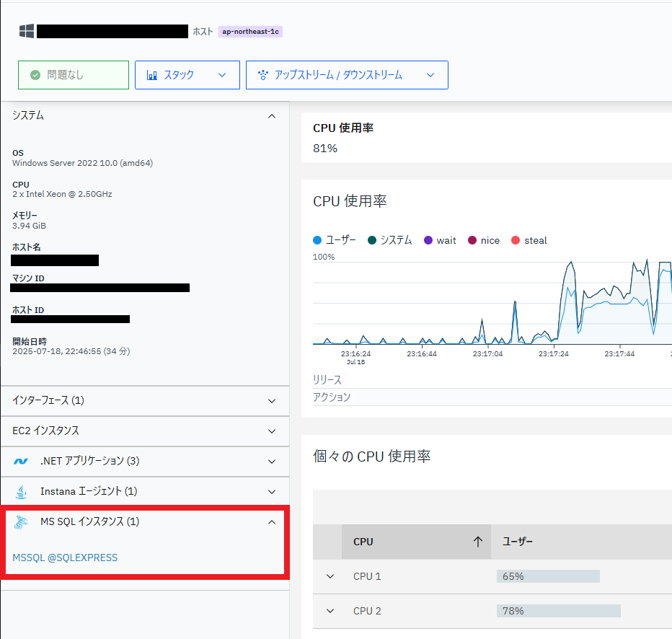The height and width of the screenshot is (639, 672).
Task: Sort by CPU column arrow icon
Action: pyautogui.click(x=478, y=542)
